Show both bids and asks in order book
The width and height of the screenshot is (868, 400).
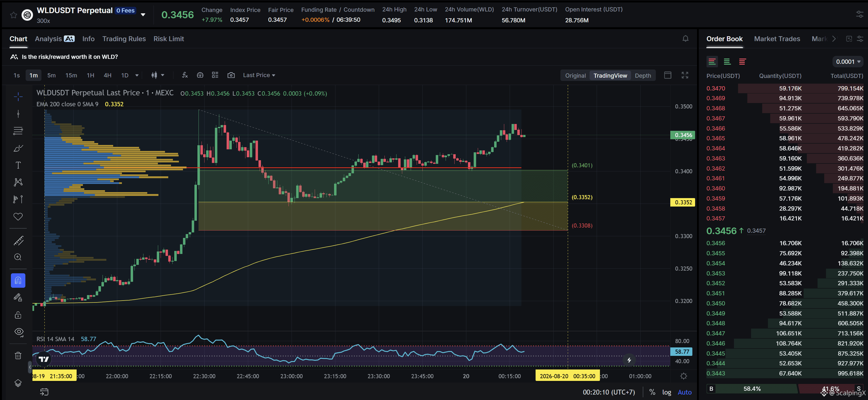click(712, 62)
